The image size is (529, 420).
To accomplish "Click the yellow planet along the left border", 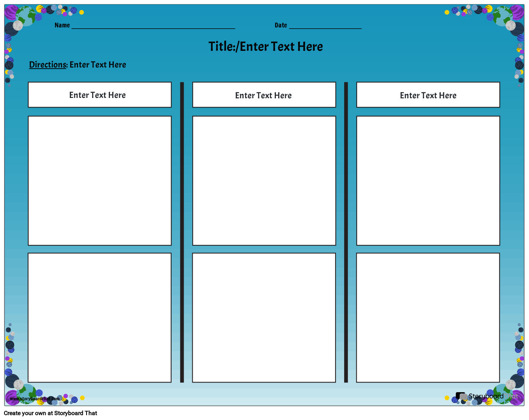I will click(x=9, y=50).
